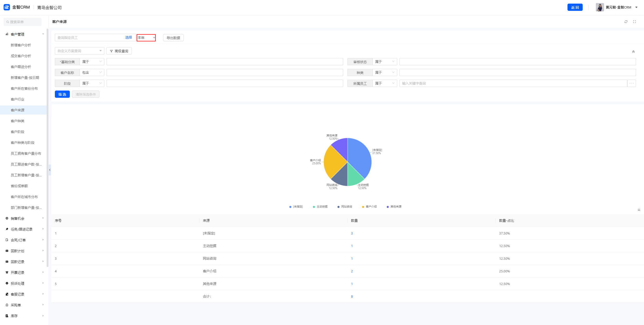644x325 pixels.
Task: Click the sidebar collapse arrow handle
Action: (50, 170)
